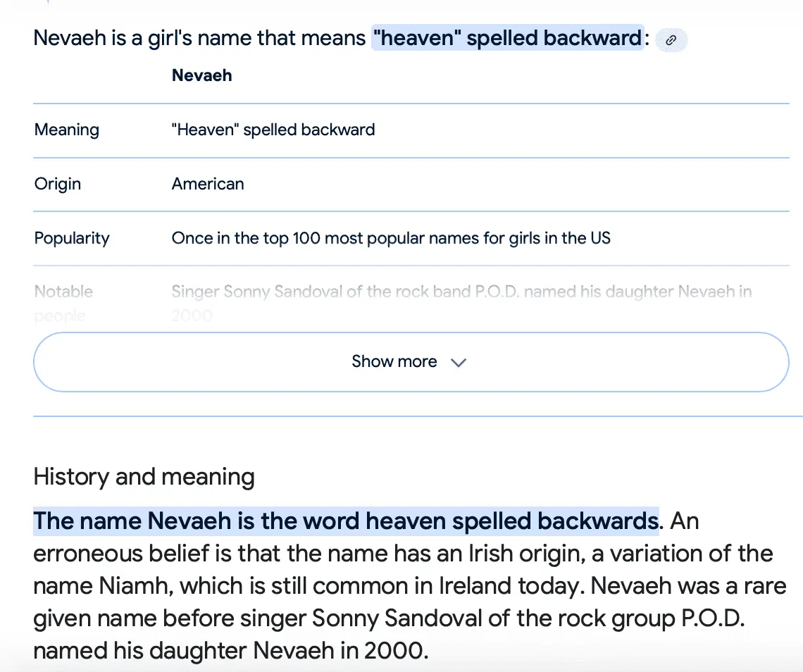Select the Meaning row label
The height and width of the screenshot is (672, 803).
pyautogui.click(x=67, y=130)
